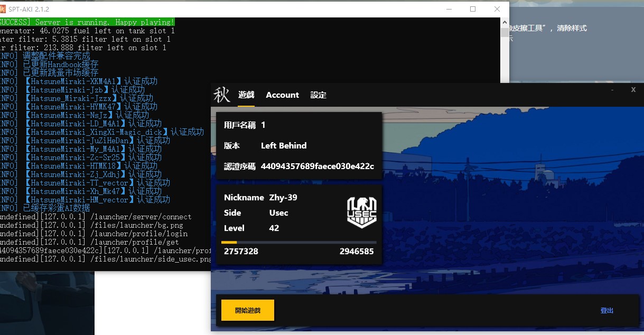The image size is (644, 335).
Task: Click the green 'Server is running' success line
Action: 87,22
